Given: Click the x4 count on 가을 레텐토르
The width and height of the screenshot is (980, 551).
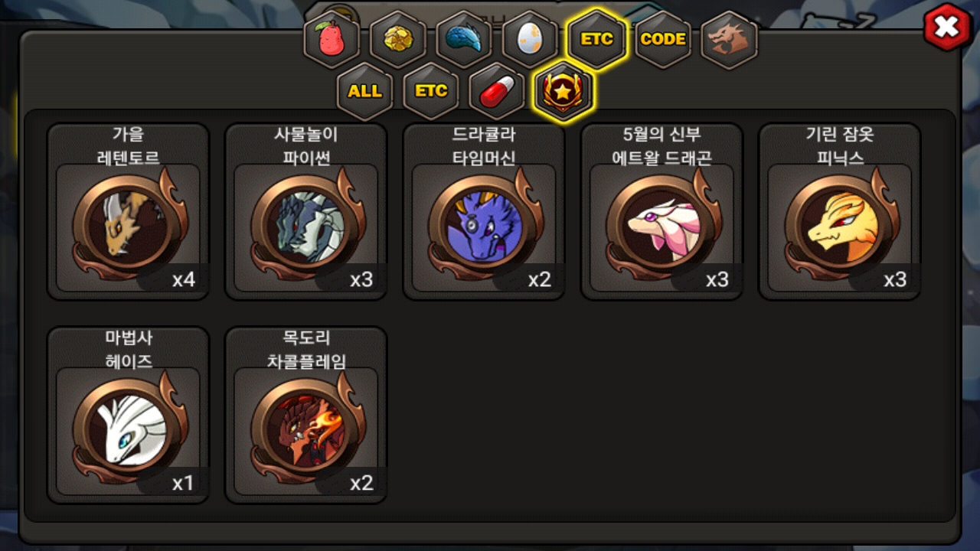Looking at the screenshot, I should pyautogui.click(x=184, y=279).
